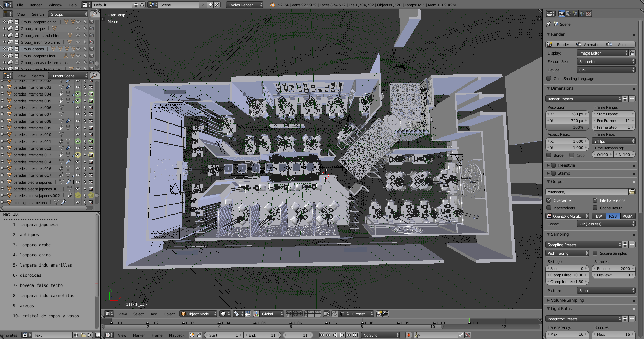Expand the Volume Sampling panel
Image resolution: width=644 pixels, height=339 pixels.
[x=567, y=300]
